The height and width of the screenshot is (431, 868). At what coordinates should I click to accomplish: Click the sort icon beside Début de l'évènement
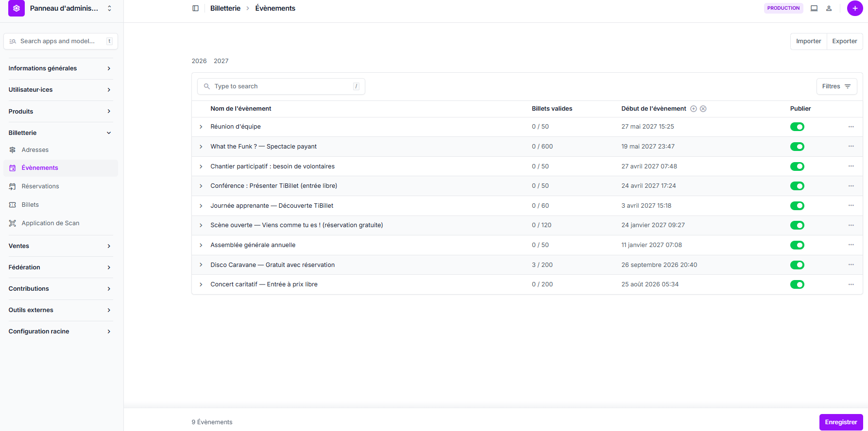(x=694, y=109)
